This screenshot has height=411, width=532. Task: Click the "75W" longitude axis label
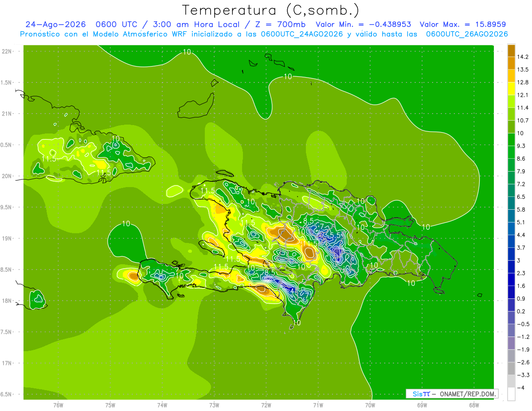click(x=110, y=405)
